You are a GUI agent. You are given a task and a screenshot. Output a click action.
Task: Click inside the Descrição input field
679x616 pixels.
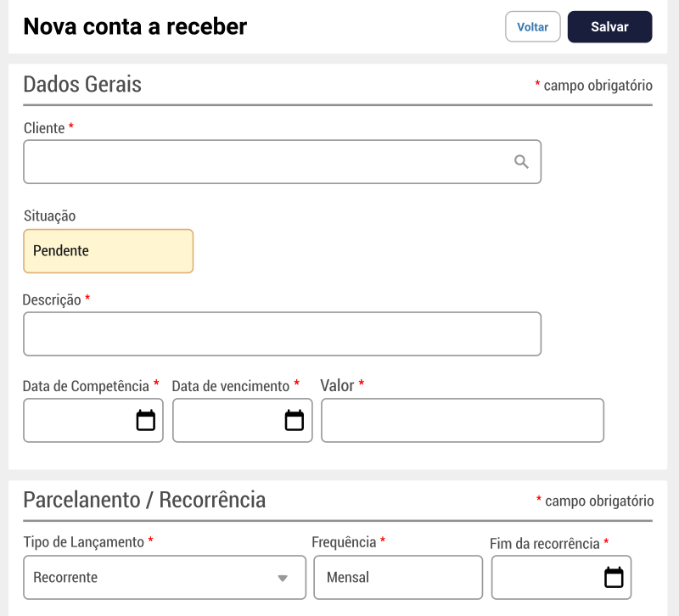pyautogui.click(x=280, y=333)
